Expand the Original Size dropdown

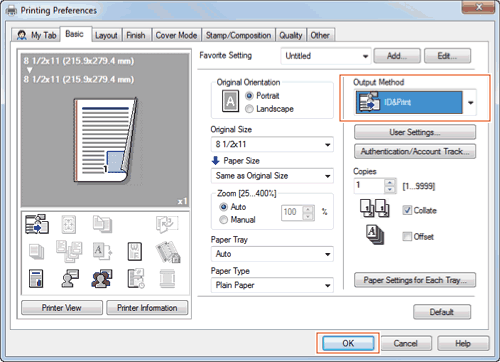[272, 144]
